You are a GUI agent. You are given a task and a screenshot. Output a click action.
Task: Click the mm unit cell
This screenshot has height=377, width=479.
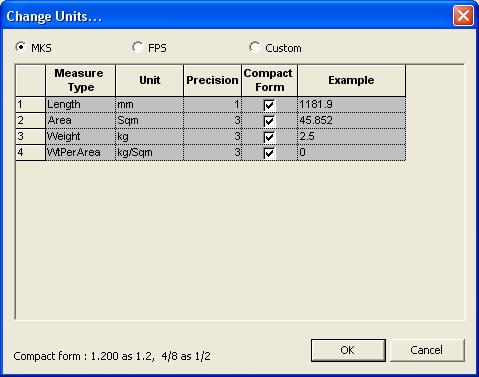point(150,105)
